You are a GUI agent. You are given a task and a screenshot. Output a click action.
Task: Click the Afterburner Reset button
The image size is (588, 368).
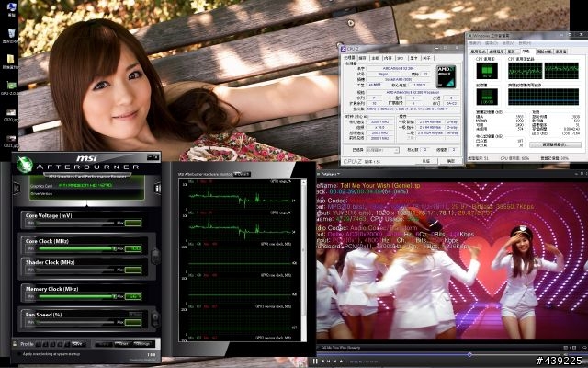(122, 344)
